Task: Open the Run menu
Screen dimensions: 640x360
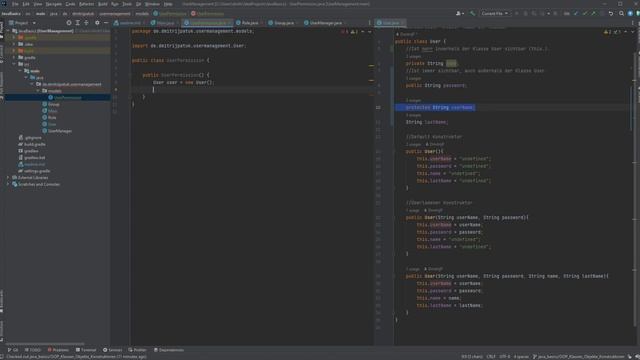Action: (115, 4)
